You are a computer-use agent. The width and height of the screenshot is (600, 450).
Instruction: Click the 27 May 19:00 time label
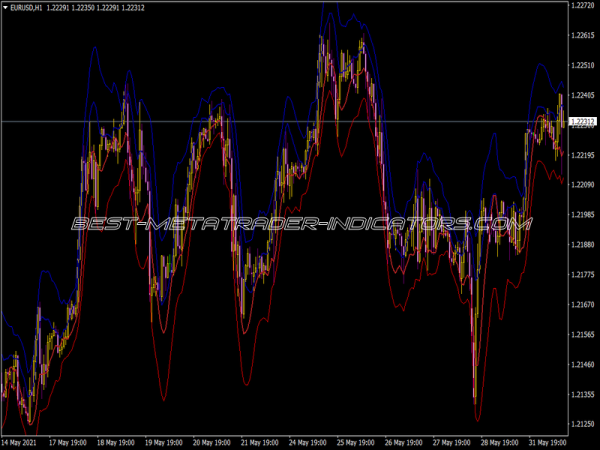tap(452, 442)
